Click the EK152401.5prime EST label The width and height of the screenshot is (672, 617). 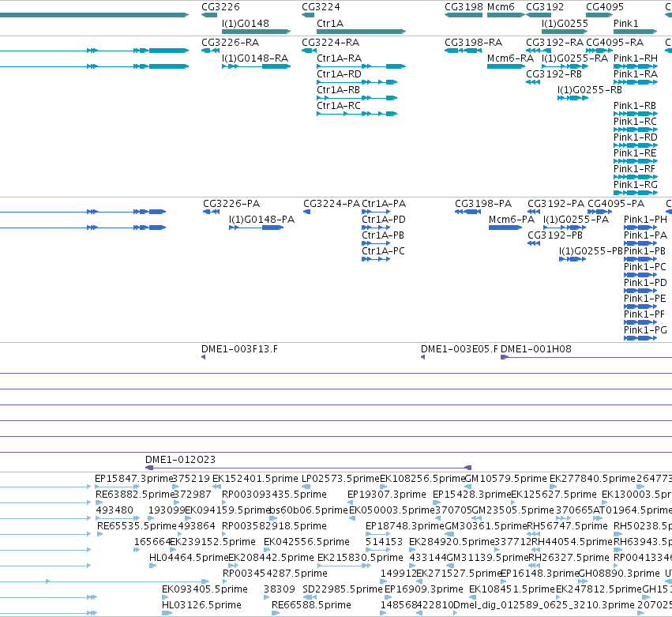(x=255, y=479)
